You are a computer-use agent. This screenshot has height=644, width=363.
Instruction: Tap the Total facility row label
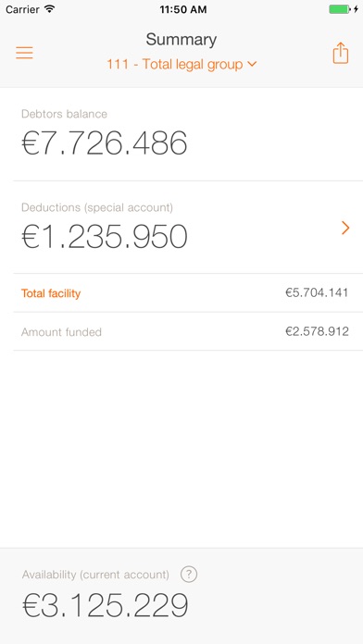click(x=51, y=293)
